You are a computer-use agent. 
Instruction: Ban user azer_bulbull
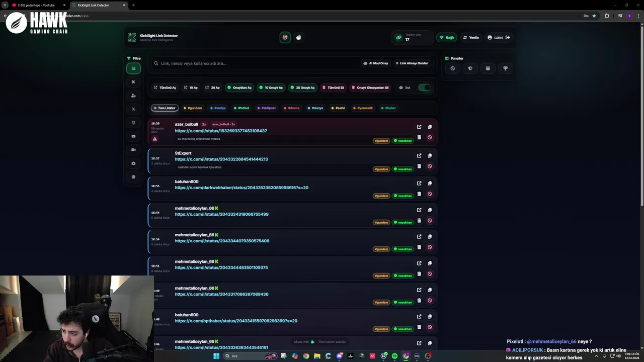click(x=430, y=137)
